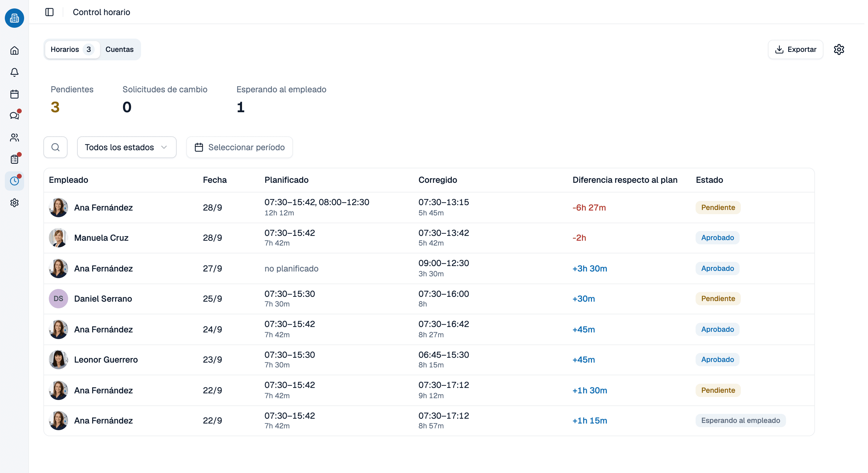
Task: Click Leonor Guerrero's avatar
Action: click(x=58, y=360)
